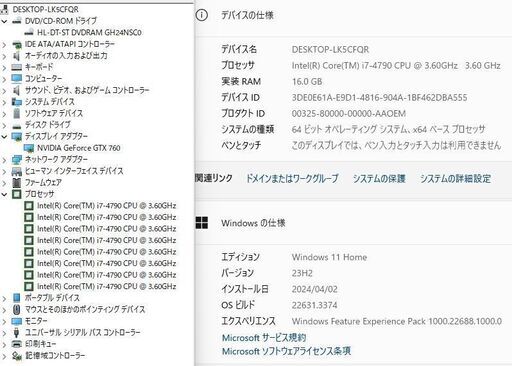Click the モニター category icon
The width and height of the screenshot is (512, 366).
coord(17,321)
